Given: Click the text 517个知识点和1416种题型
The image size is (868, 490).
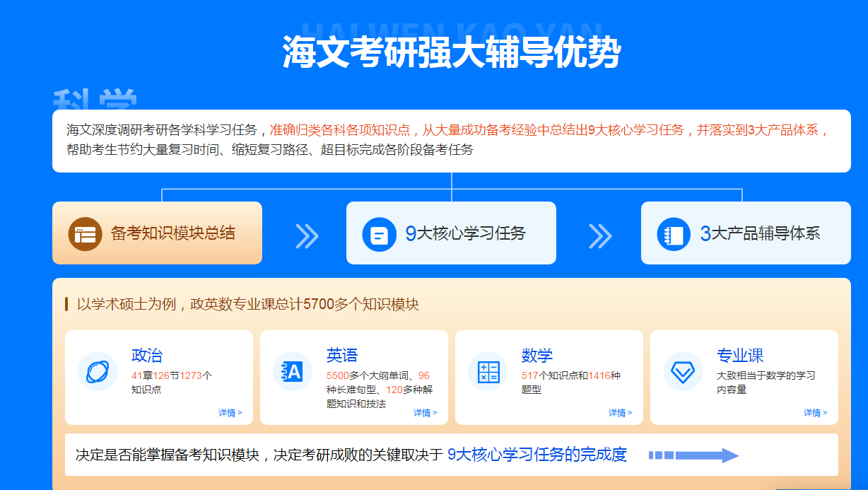Looking at the screenshot, I should 571,383.
